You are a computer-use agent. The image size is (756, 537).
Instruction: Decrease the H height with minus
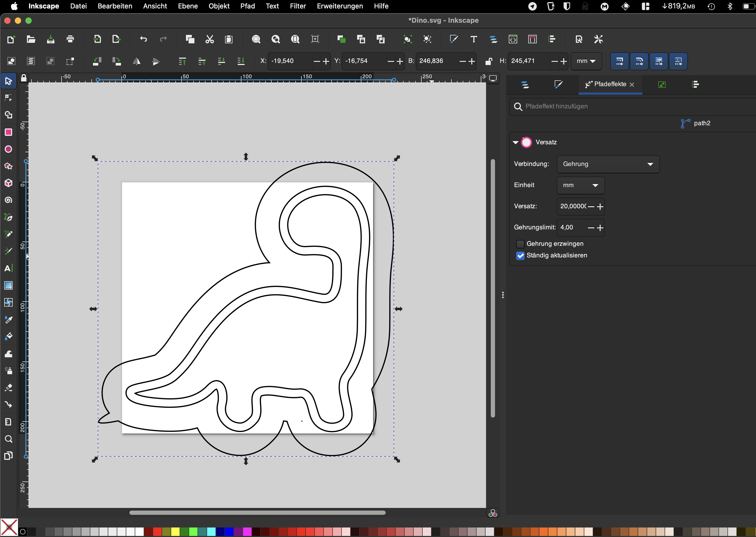point(554,61)
